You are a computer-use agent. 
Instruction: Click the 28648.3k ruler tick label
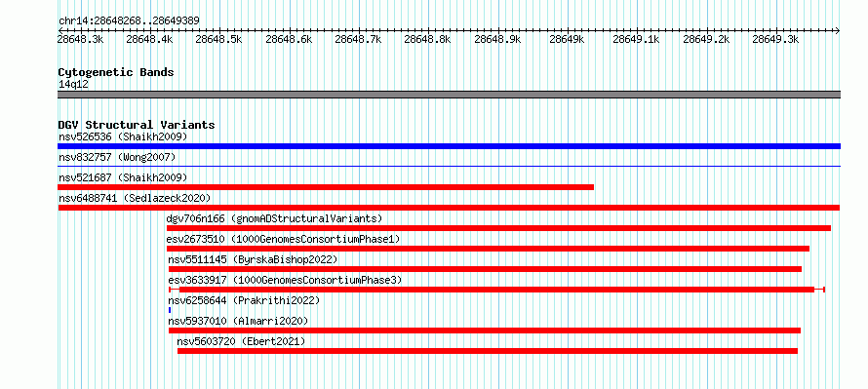click(x=80, y=39)
